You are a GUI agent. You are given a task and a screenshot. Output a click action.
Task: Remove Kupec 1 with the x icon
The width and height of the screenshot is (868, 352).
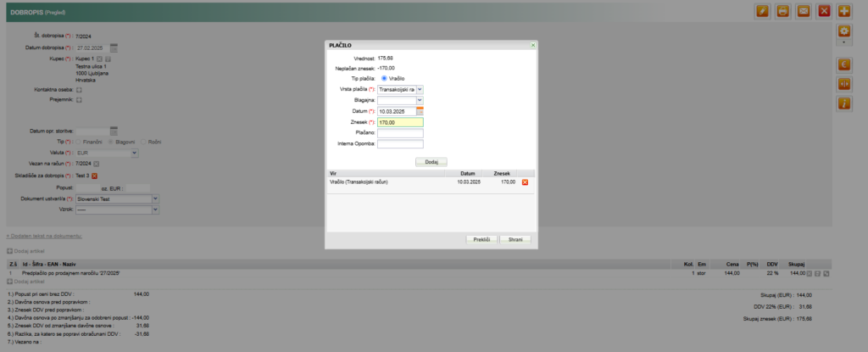99,59
